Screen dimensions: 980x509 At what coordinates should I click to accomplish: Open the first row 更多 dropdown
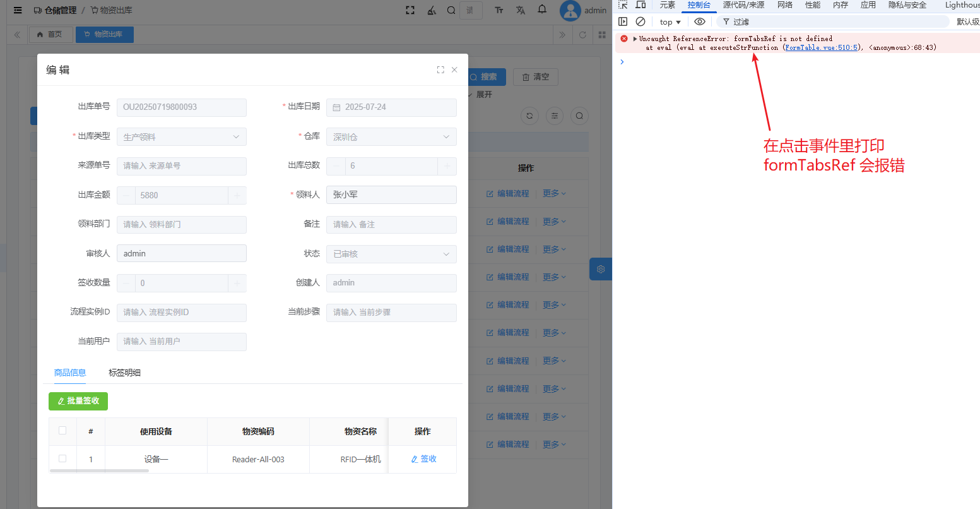click(x=555, y=193)
